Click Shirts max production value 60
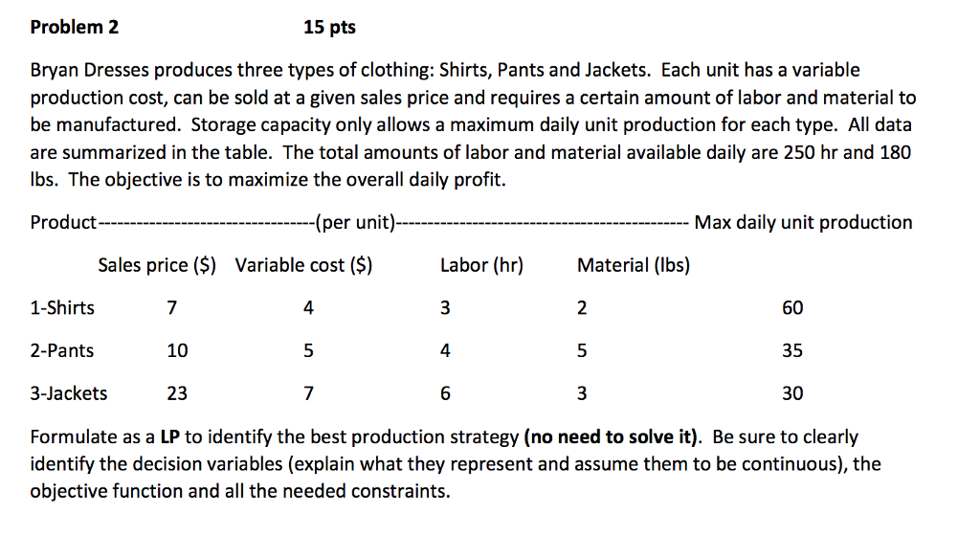 click(x=792, y=308)
